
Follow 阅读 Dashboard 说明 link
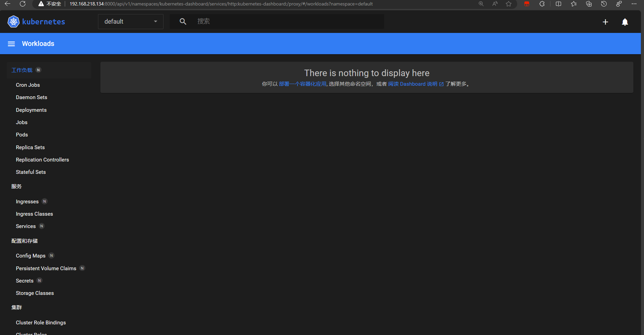[416, 84]
